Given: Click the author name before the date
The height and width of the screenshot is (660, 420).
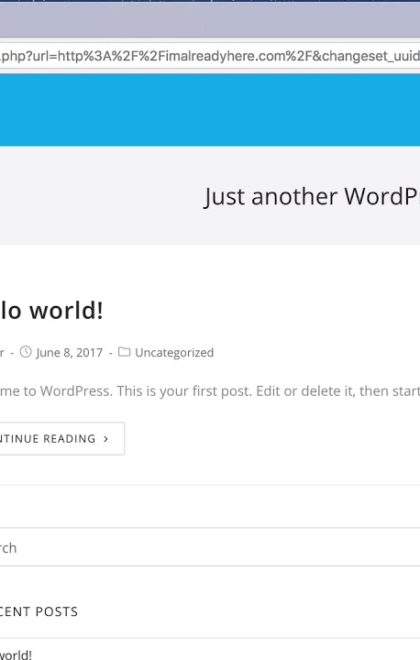Looking at the screenshot, I should click(x=2, y=353).
